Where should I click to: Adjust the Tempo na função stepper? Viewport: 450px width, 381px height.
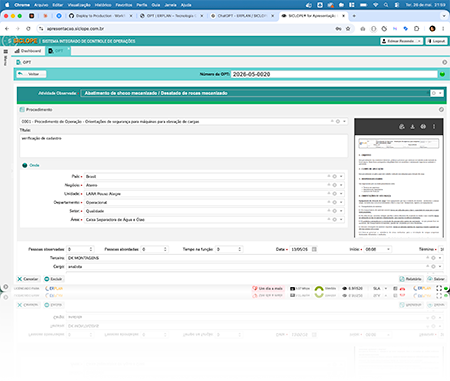pyautogui.click(x=240, y=249)
